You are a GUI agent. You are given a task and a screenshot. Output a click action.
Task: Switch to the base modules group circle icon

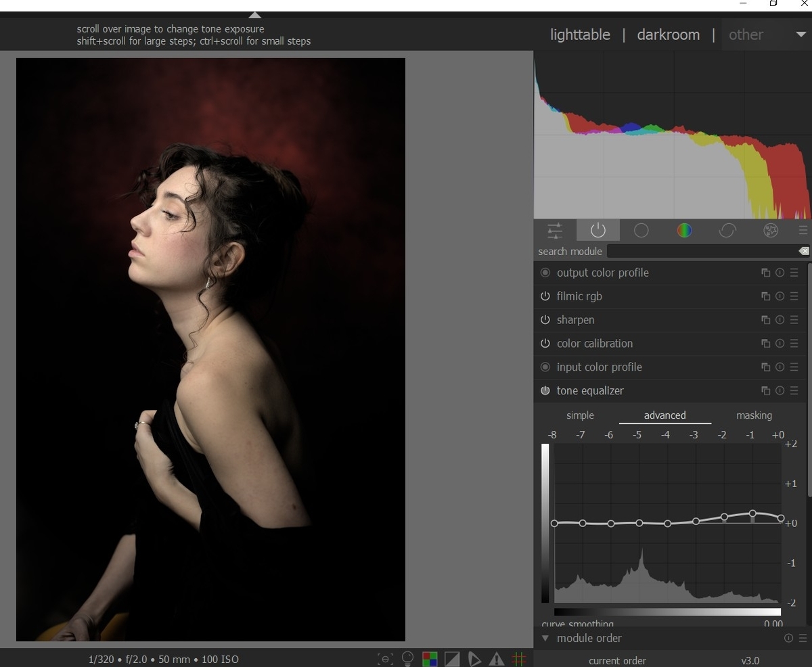click(641, 231)
